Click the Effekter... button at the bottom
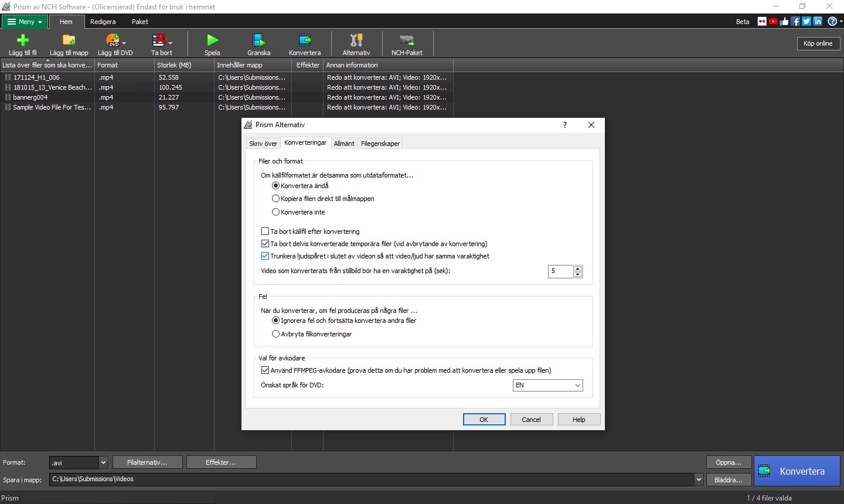This screenshot has width=844, height=504. (221, 462)
